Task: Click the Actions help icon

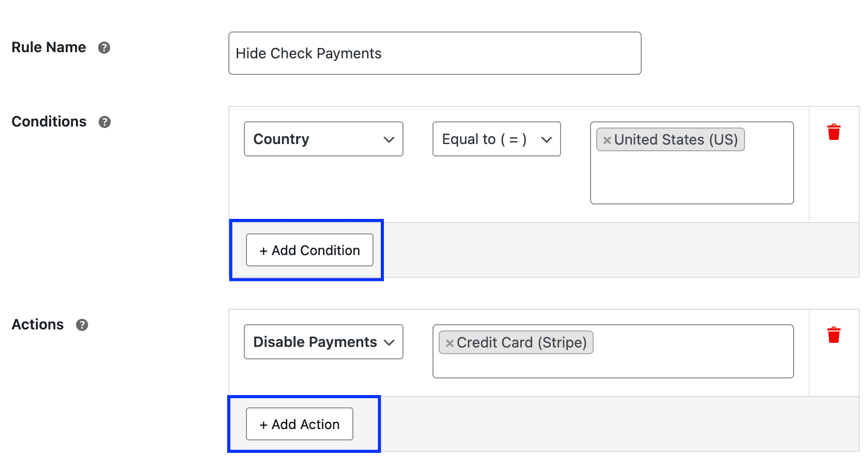Action: 82,325
